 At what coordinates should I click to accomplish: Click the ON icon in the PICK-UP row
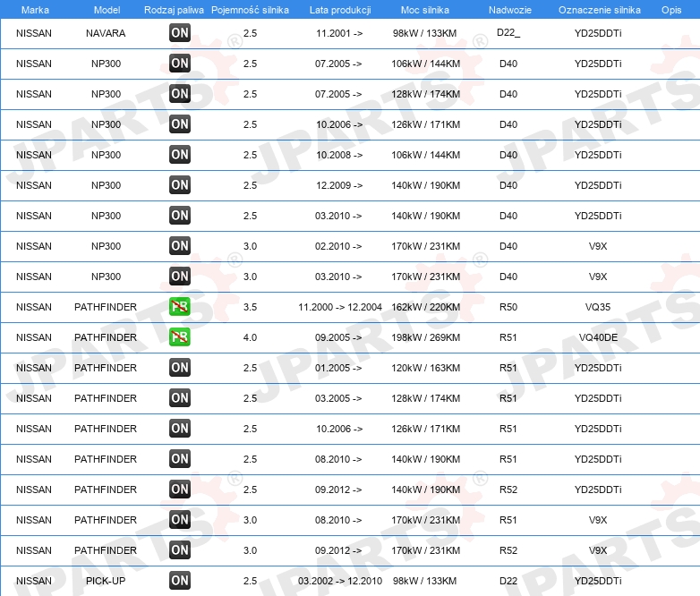(x=180, y=581)
